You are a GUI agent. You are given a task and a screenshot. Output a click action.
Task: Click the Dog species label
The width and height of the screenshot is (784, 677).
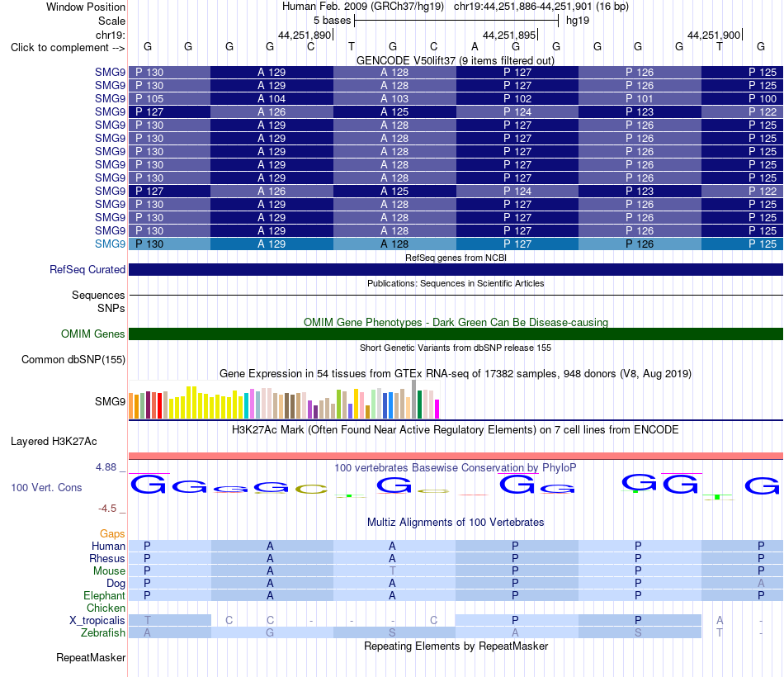tap(116, 583)
